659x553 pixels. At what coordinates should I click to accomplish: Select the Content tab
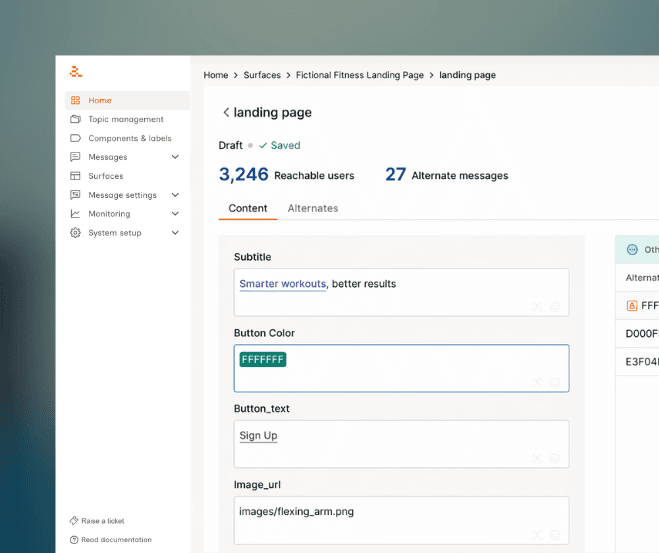(248, 208)
